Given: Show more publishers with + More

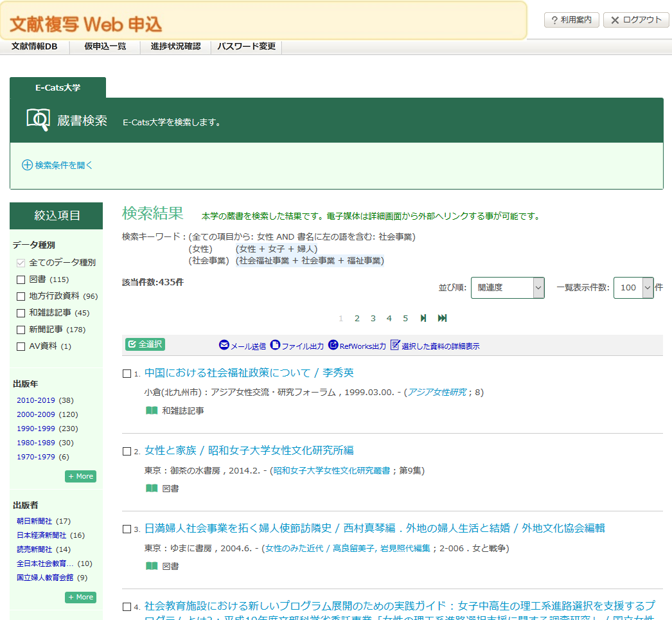Looking at the screenshot, I should click(x=80, y=597).
